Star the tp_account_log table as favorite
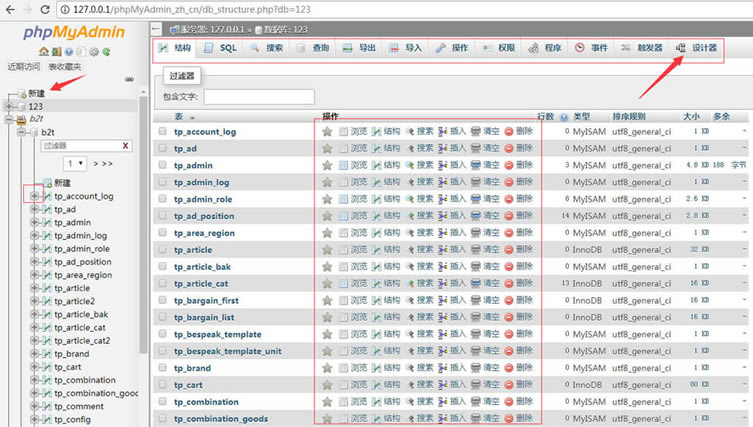Image resolution: width=753 pixels, height=427 pixels. coord(327,132)
